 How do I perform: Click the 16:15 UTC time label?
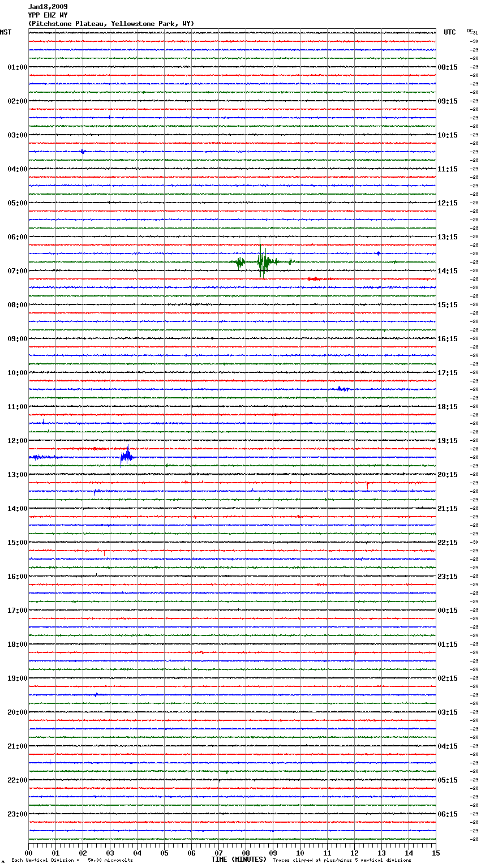click(448, 339)
